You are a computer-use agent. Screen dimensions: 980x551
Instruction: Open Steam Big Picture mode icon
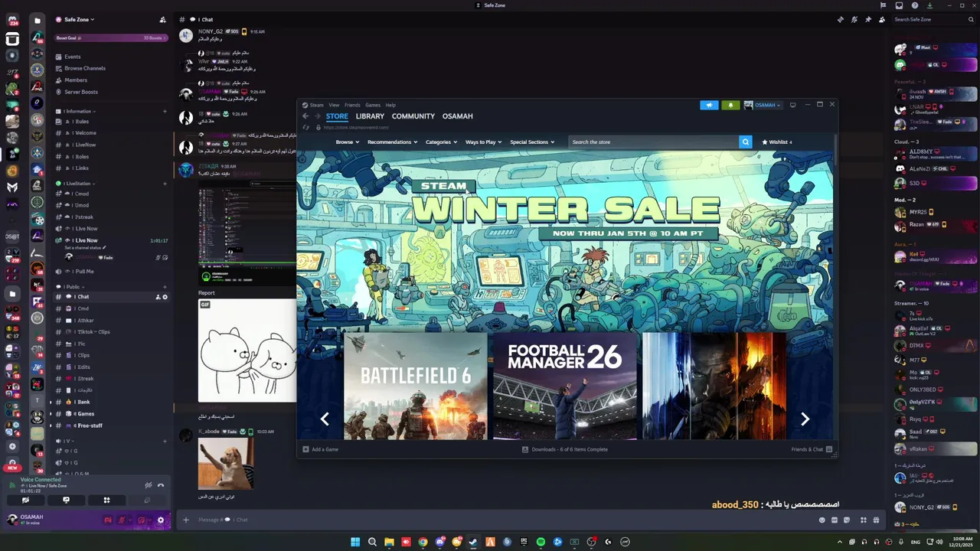(792, 105)
